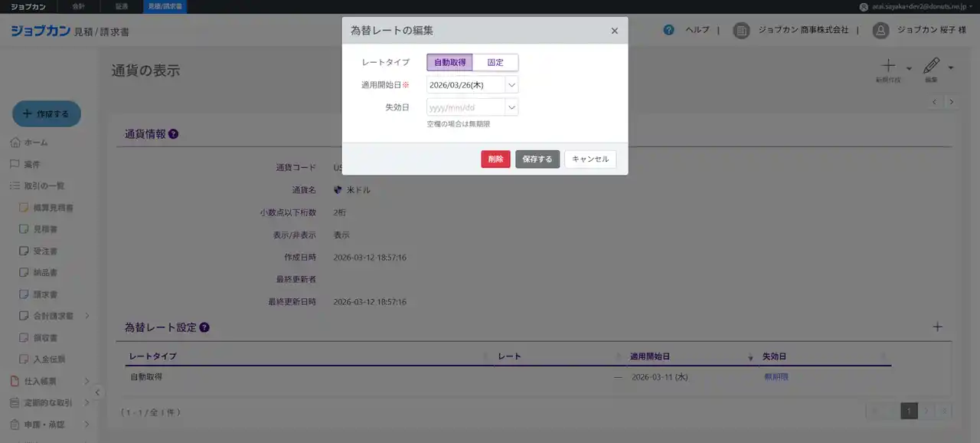This screenshot has width=980, height=443.
Task: Switch rate type to 固定
Action: pyautogui.click(x=495, y=63)
